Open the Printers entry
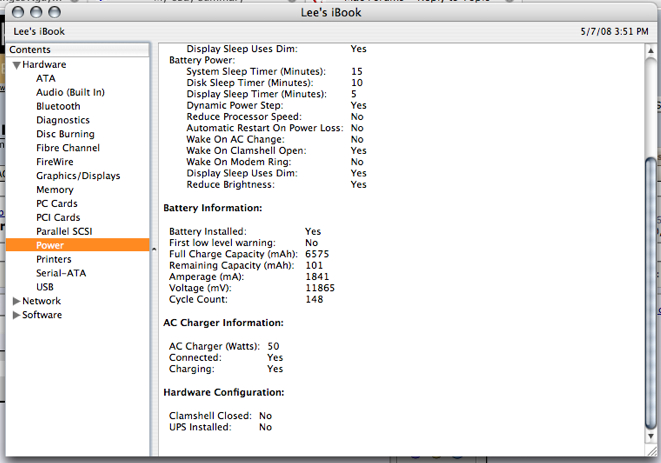 54,259
